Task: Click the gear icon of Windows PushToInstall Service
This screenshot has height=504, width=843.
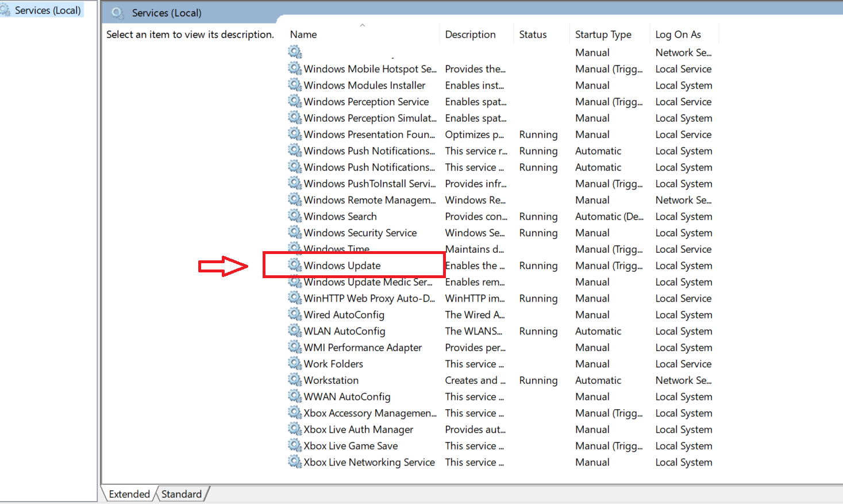Action: [295, 183]
